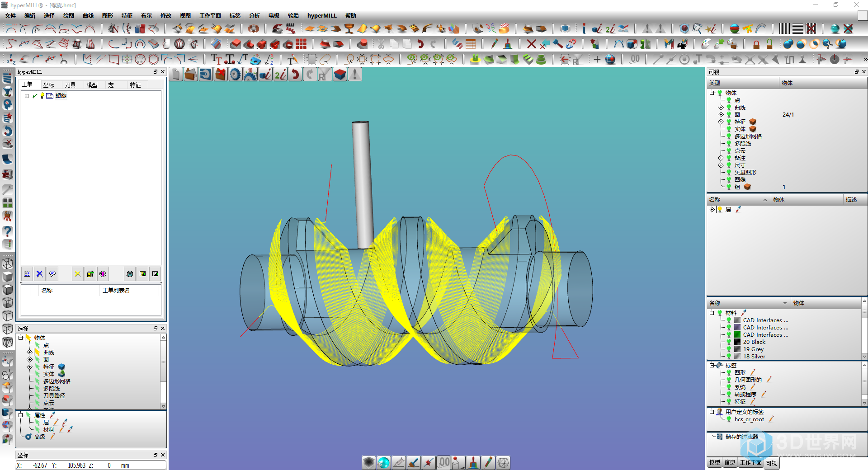Click the folder with red X icon
The image size is (868, 470).
pos(221,75)
